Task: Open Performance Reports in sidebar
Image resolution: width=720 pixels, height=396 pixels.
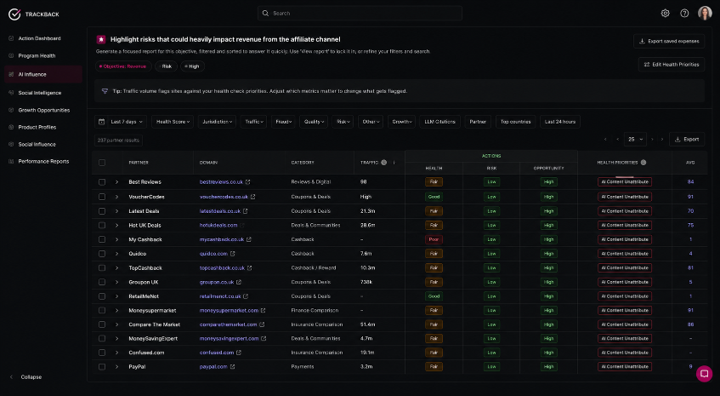Action: (43, 161)
